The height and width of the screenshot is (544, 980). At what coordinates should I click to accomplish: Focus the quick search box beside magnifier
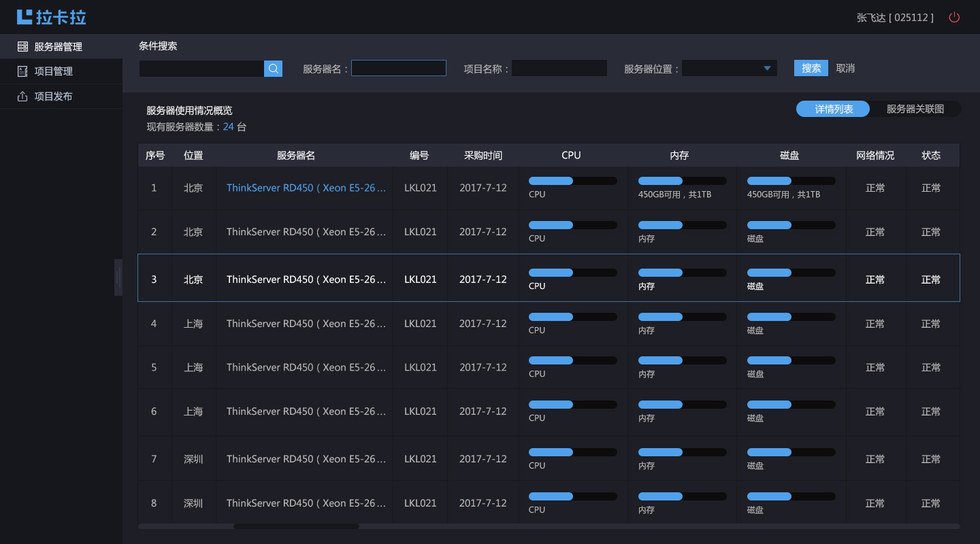tap(201, 69)
